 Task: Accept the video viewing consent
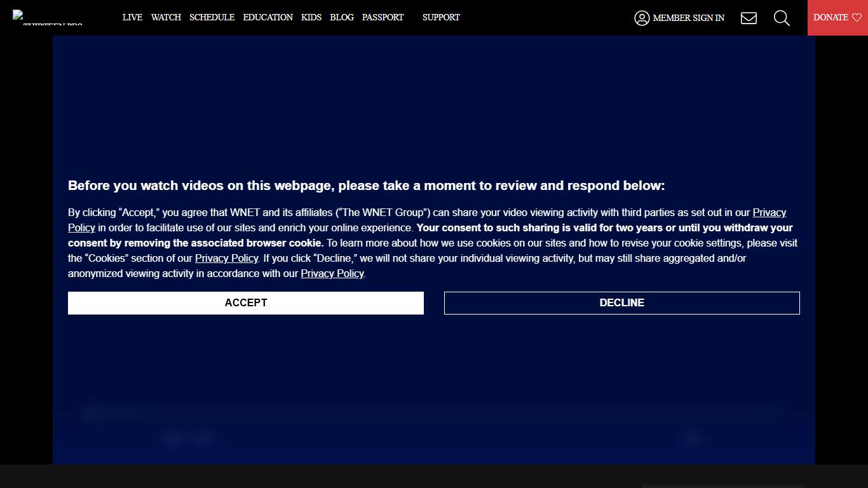pyautogui.click(x=246, y=303)
